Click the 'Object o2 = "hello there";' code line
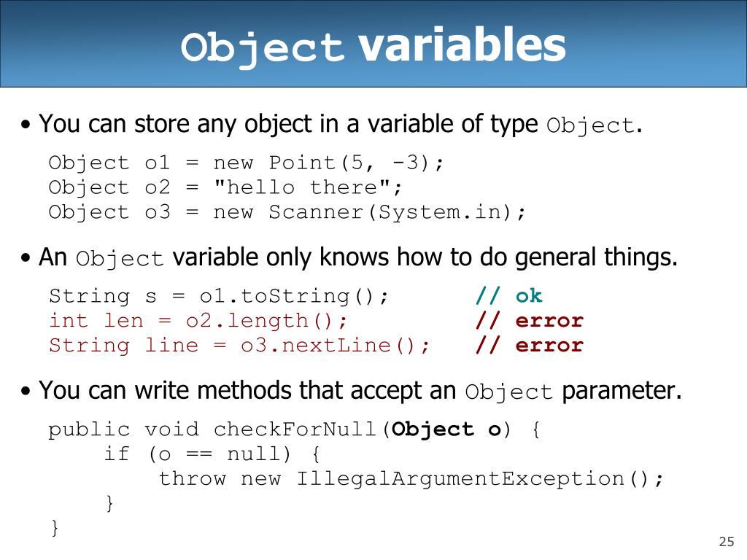 tap(225, 187)
